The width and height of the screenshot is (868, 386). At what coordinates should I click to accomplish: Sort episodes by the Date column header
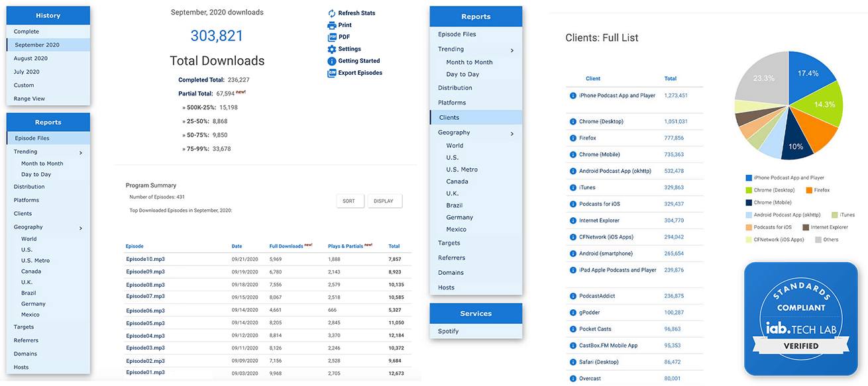click(x=237, y=246)
